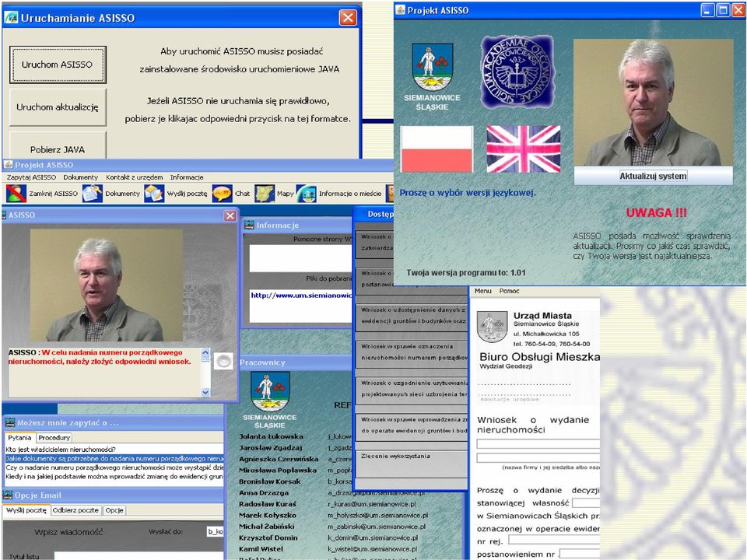The height and width of the screenshot is (560, 747).
Task: Click the advisor video in ASISSO window
Action: point(107,285)
